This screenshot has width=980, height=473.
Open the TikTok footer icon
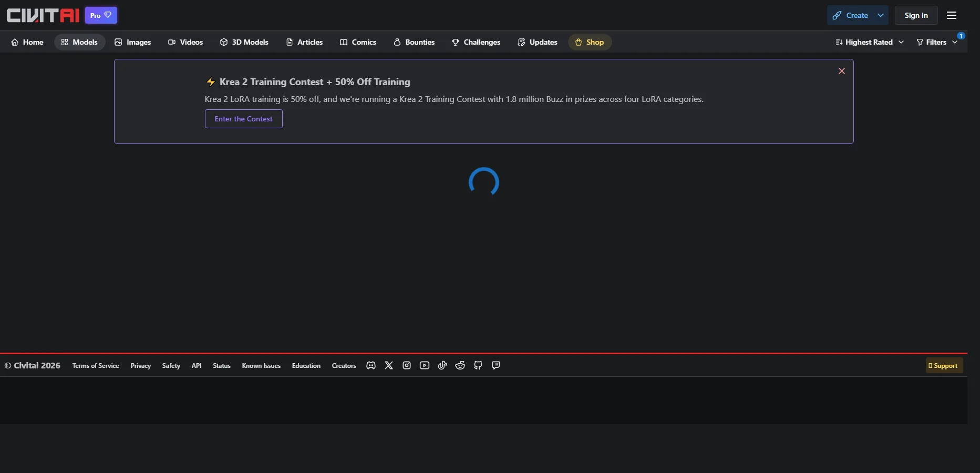pos(442,366)
